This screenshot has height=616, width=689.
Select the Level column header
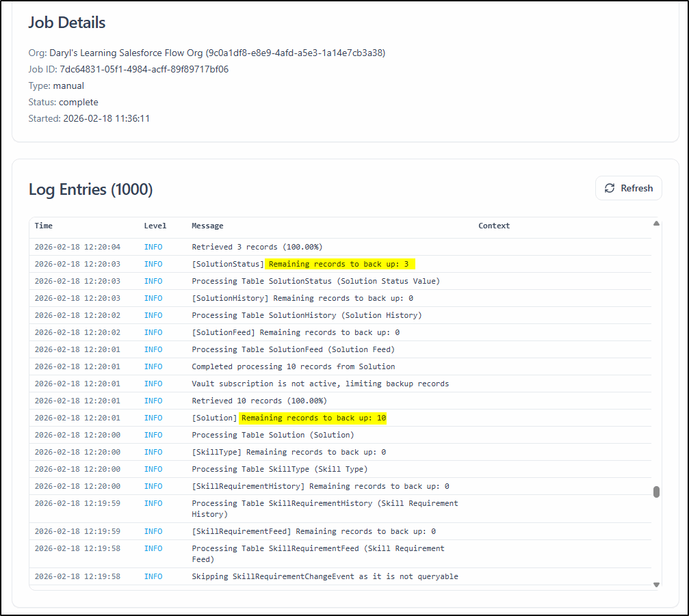tap(155, 226)
